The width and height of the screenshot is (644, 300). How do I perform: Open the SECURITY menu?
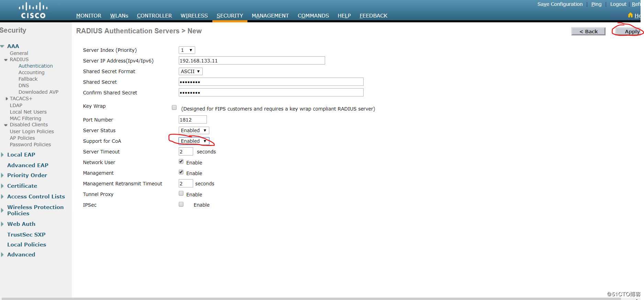230,16
